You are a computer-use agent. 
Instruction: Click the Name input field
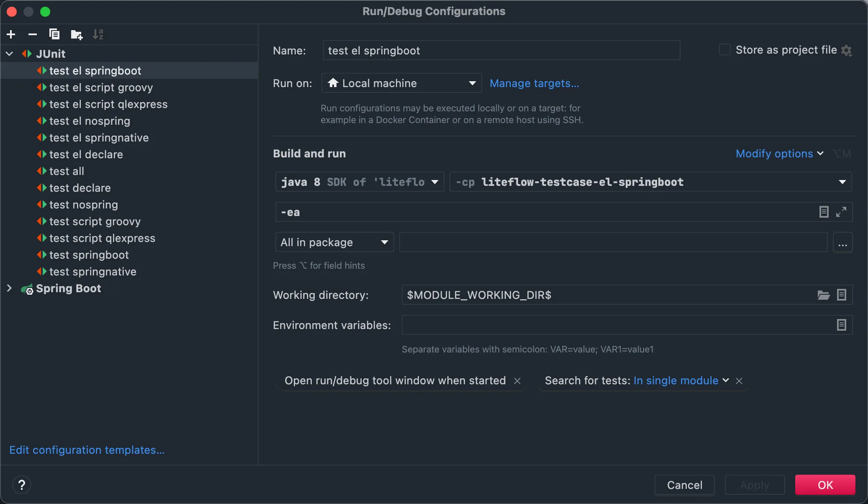[500, 50]
